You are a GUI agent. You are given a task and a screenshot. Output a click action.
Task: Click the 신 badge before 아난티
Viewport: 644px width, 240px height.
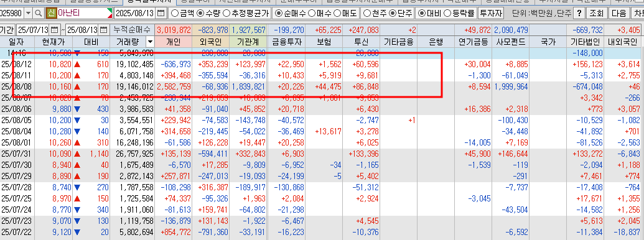(51, 13)
